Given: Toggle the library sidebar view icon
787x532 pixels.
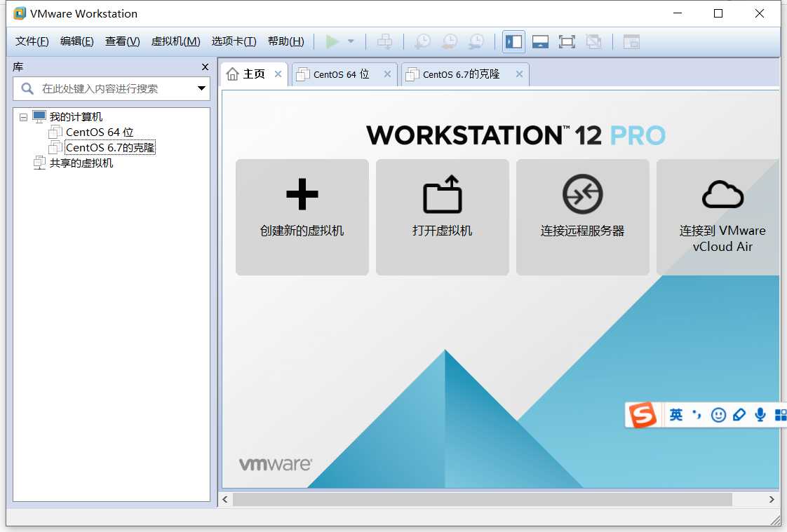Looking at the screenshot, I should 513,41.
